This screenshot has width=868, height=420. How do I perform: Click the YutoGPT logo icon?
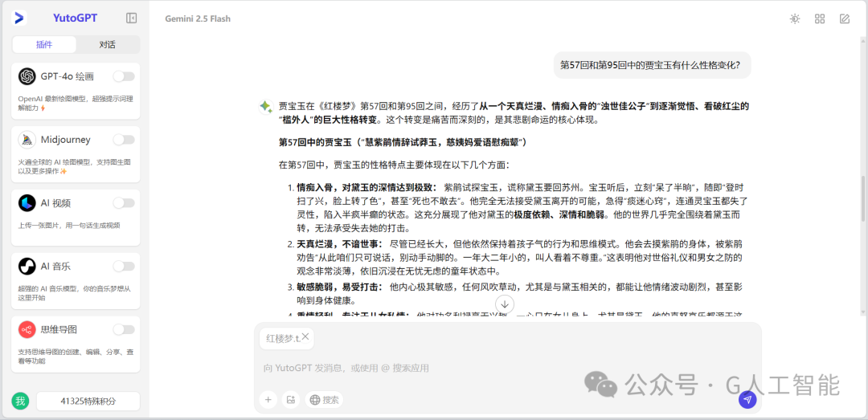click(x=19, y=18)
